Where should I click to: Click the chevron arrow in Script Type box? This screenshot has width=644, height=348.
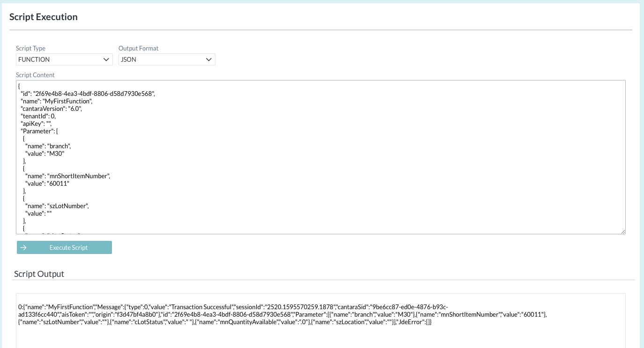pos(106,60)
